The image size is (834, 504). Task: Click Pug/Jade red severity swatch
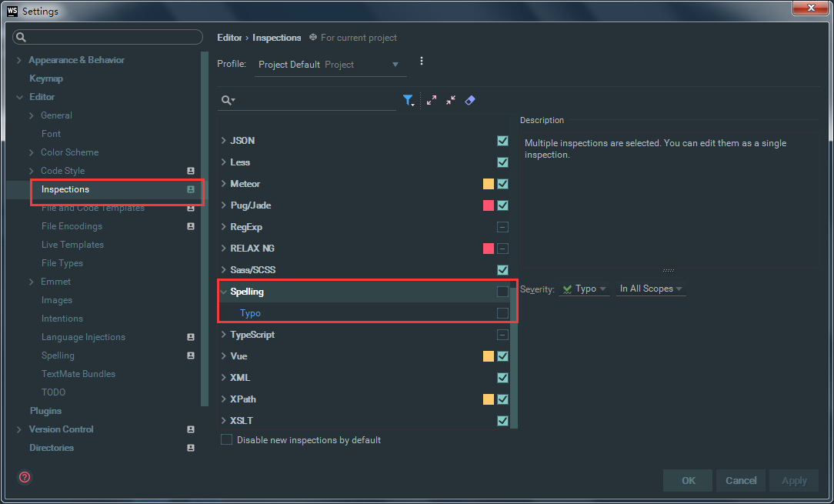click(489, 205)
